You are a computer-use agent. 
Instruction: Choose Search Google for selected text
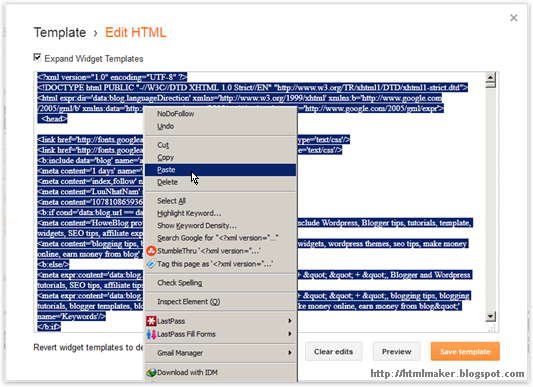(220, 238)
